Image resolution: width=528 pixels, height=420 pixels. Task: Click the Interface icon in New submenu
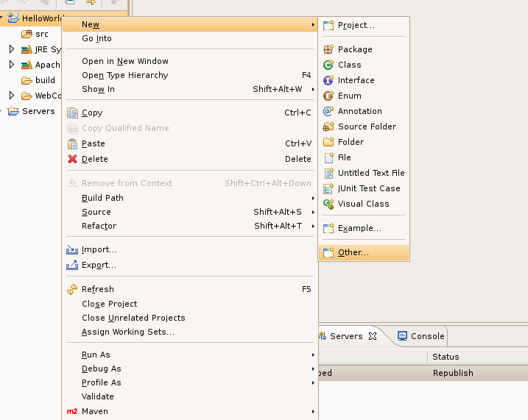pos(328,80)
